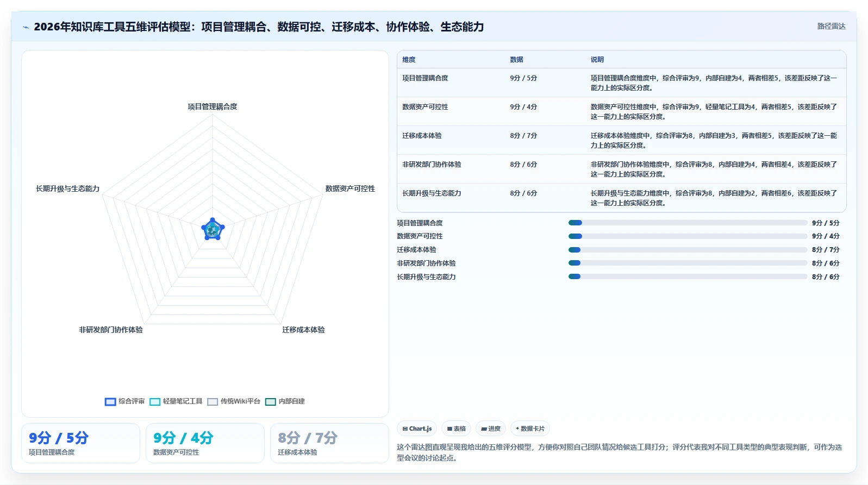Click the 非研发部门协作体验 progress bar
Viewport: 868px width, 485px height.
[x=688, y=263]
